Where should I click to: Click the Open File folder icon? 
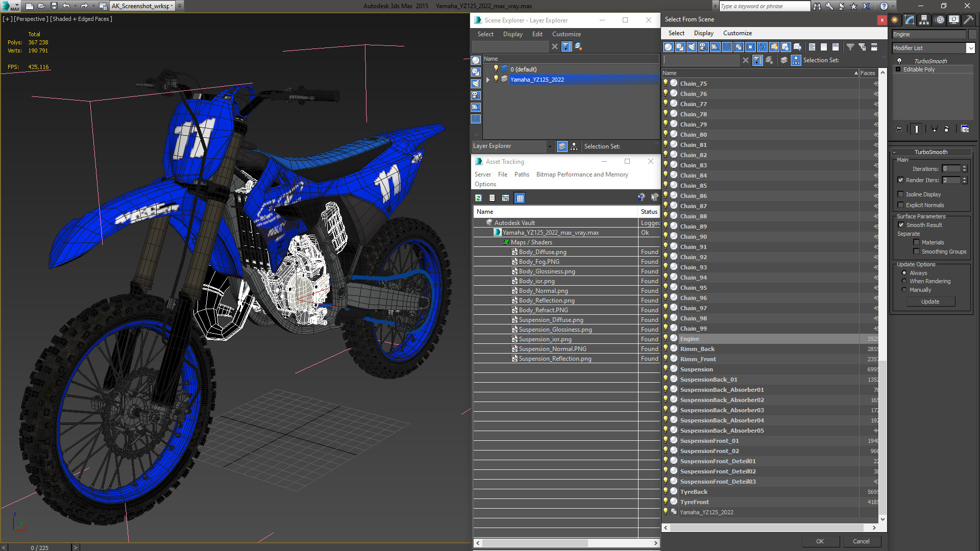[x=42, y=6]
